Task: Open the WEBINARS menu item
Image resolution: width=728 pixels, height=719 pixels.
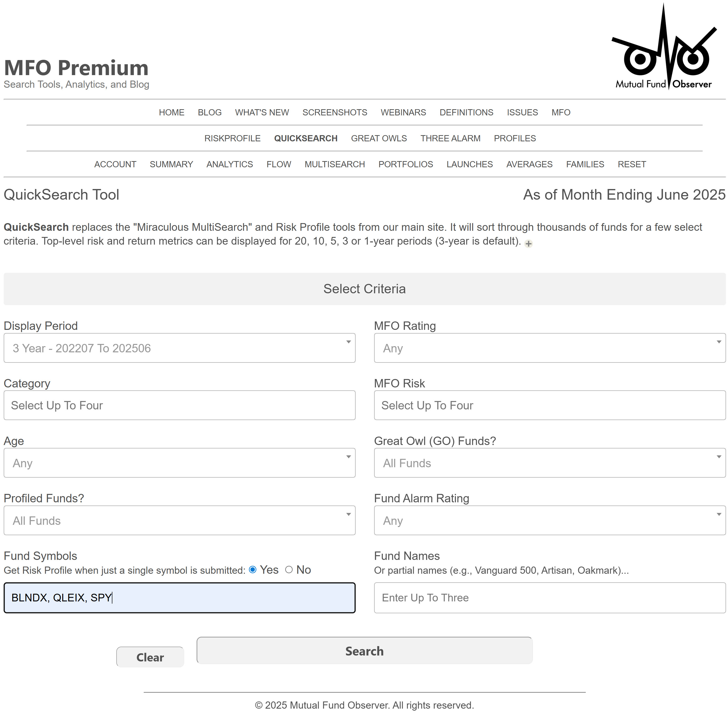Action: 403,112
